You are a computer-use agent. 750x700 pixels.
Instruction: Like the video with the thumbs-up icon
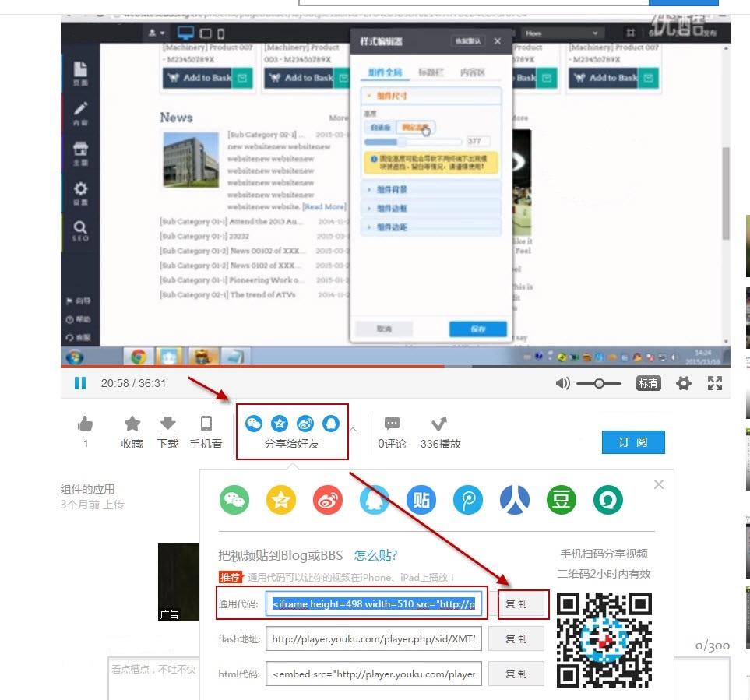pyautogui.click(x=86, y=424)
